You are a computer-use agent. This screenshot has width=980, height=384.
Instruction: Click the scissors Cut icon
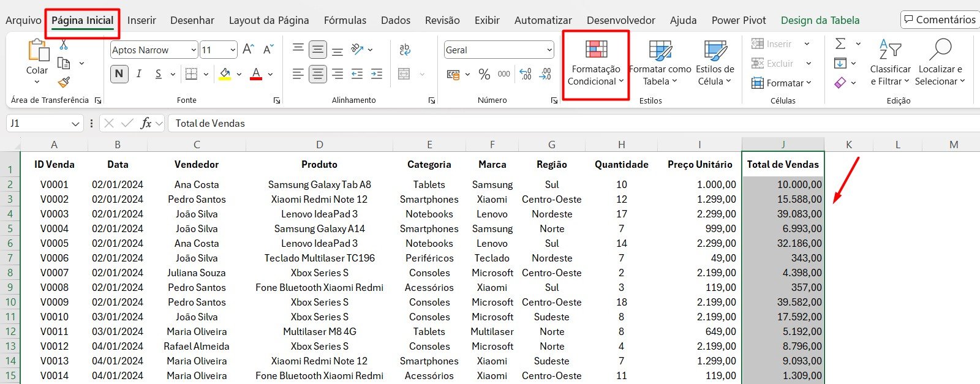(x=64, y=45)
